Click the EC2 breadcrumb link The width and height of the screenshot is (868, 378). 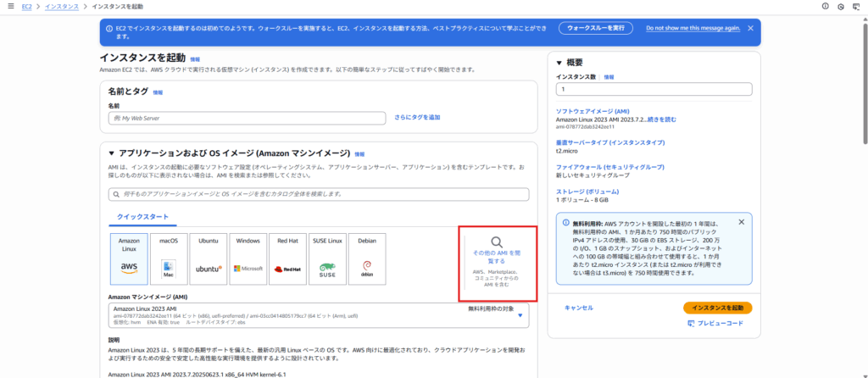point(26,6)
